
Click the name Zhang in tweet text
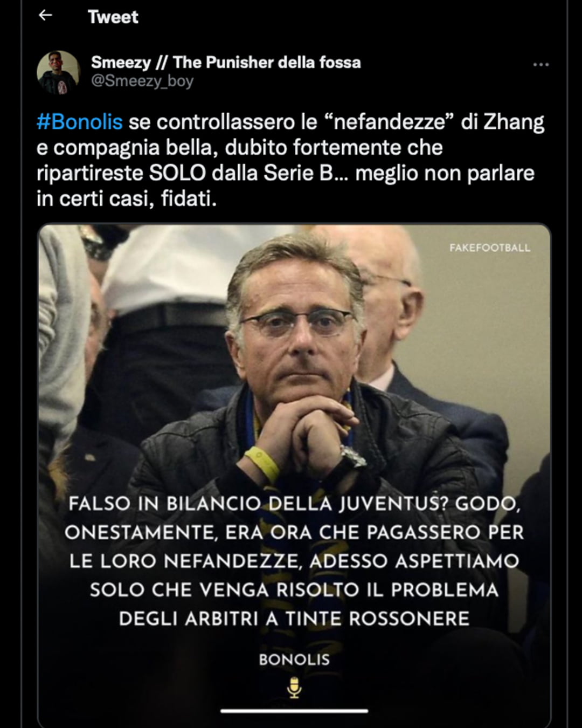coord(514,123)
